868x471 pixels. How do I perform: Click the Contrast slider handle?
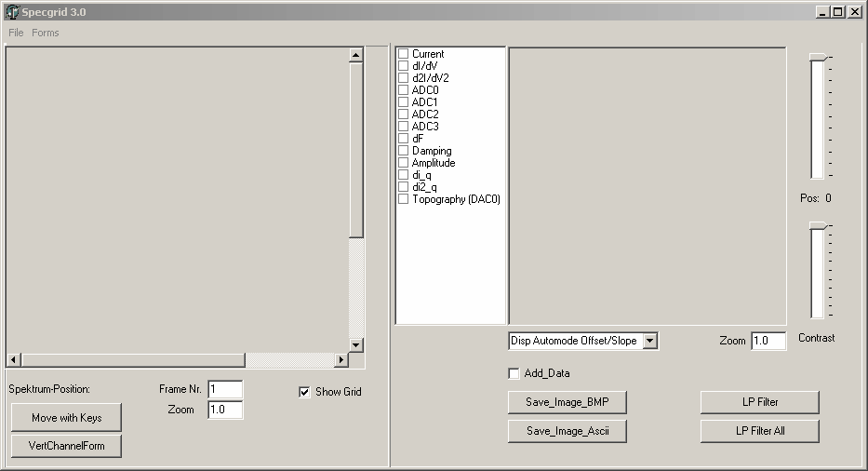point(818,226)
